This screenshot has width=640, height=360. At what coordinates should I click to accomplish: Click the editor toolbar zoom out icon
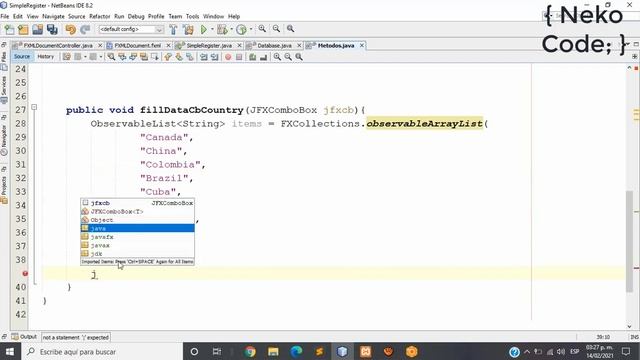click(x=288, y=57)
